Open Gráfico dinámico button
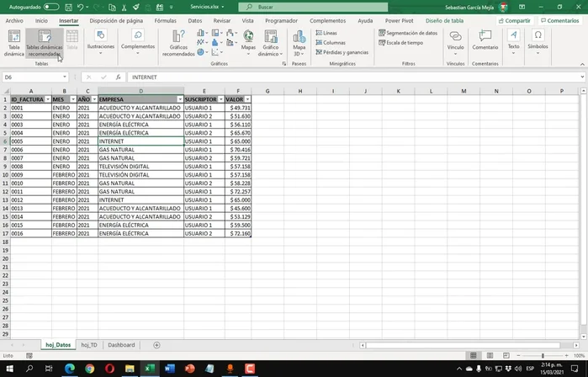The height and width of the screenshot is (377, 588). [x=270, y=43]
